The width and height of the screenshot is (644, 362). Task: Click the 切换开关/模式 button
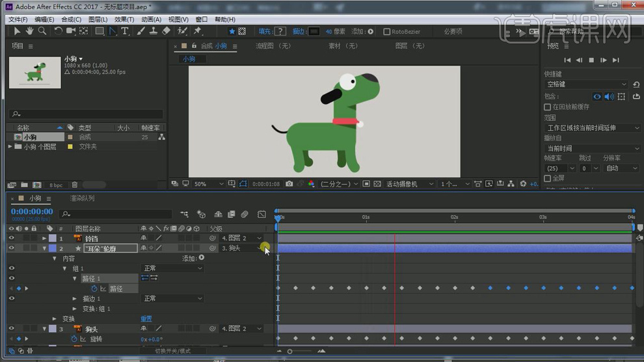click(174, 352)
